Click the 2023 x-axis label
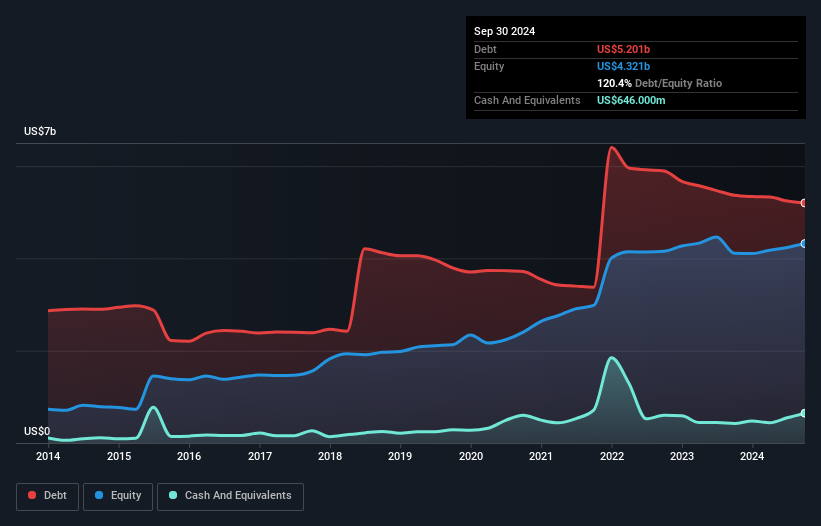This screenshot has width=821, height=526. coord(682,456)
